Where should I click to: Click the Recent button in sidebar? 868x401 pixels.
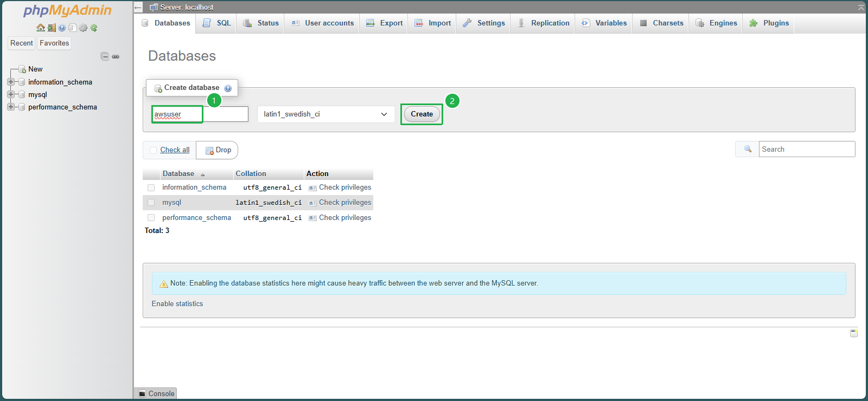(22, 43)
